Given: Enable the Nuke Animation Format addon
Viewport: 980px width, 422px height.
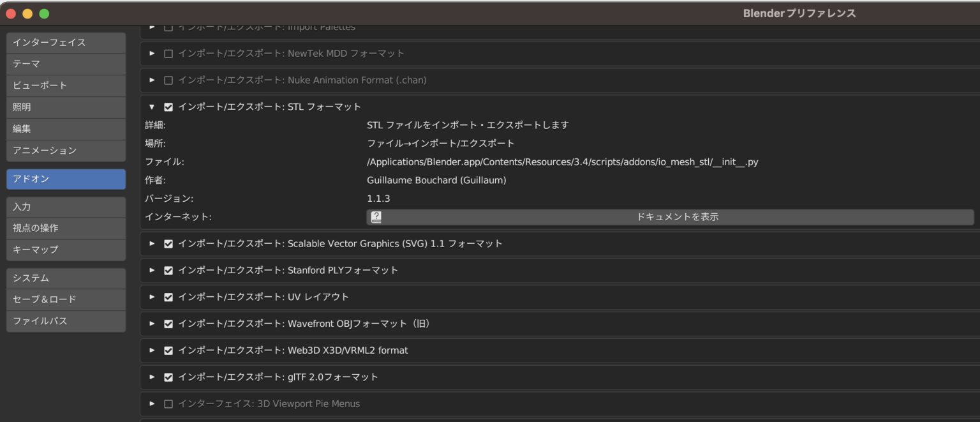Looking at the screenshot, I should tap(168, 80).
